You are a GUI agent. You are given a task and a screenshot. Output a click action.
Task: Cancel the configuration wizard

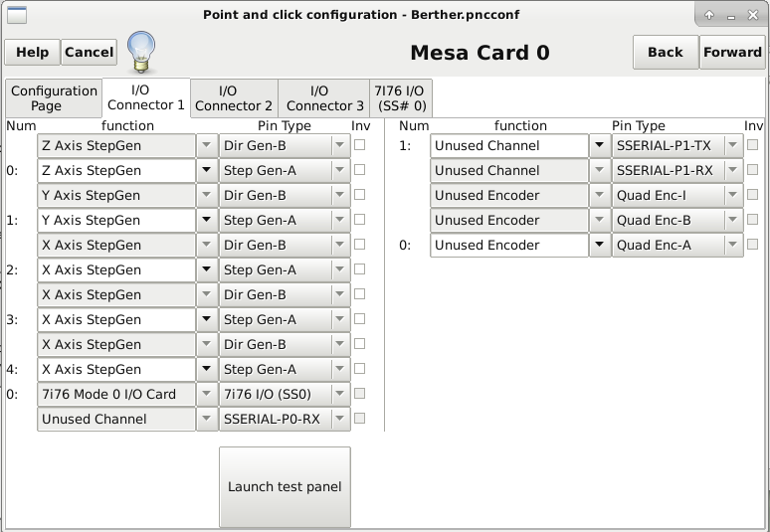(x=89, y=52)
